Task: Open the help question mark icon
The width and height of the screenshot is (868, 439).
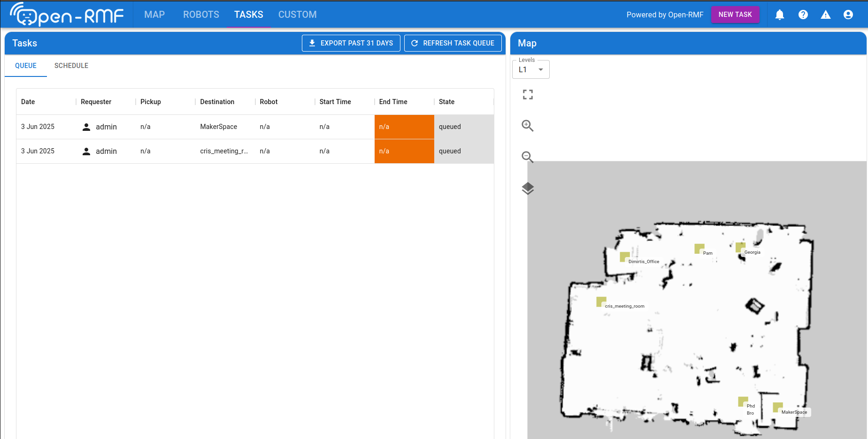Action: pos(803,15)
